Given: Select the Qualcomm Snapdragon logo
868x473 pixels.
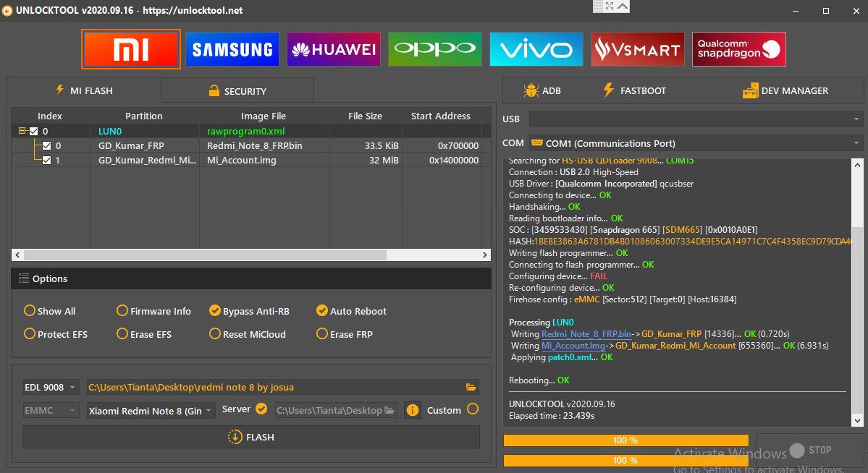Looking at the screenshot, I should point(739,49).
